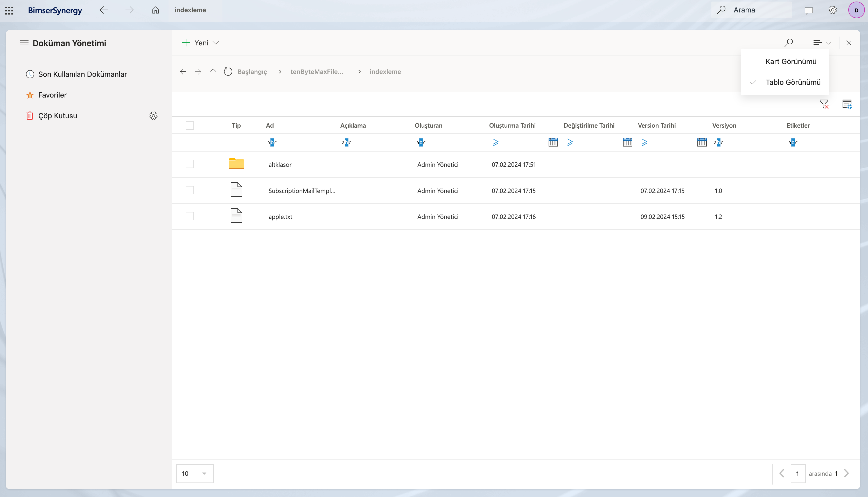Select SubscriptionMailTempl... row checkbox
This screenshot has width=868, height=497.
click(190, 190)
